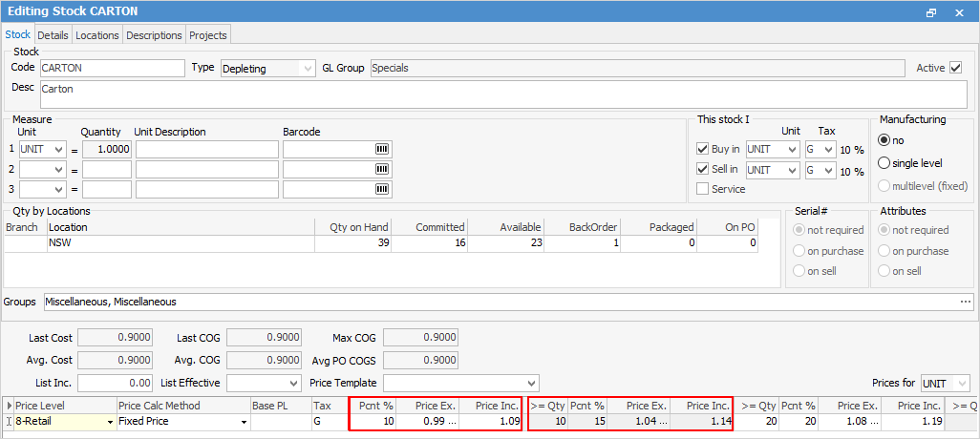This screenshot has height=439, width=980.
Task: Click barcode scanner icon in Measure row 2
Action: [x=382, y=169]
